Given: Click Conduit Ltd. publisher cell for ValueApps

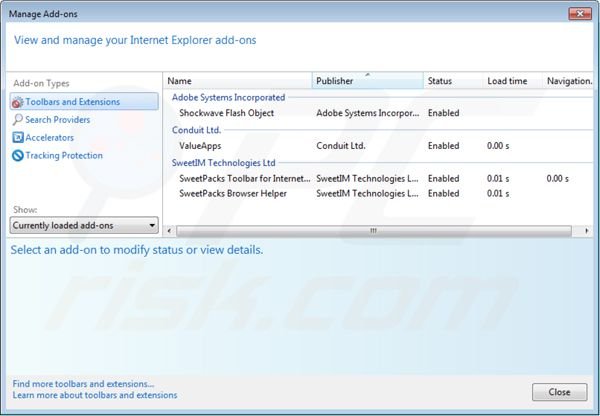Looking at the screenshot, I should tap(341, 146).
